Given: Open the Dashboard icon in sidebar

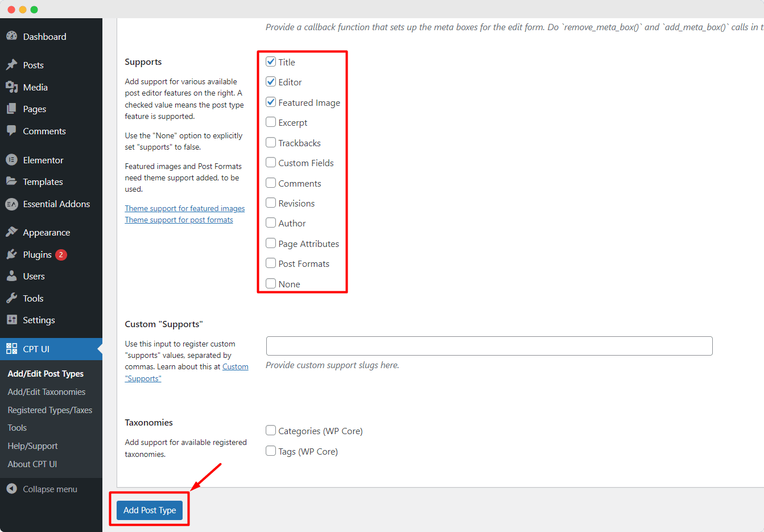Looking at the screenshot, I should tap(13, 36).
